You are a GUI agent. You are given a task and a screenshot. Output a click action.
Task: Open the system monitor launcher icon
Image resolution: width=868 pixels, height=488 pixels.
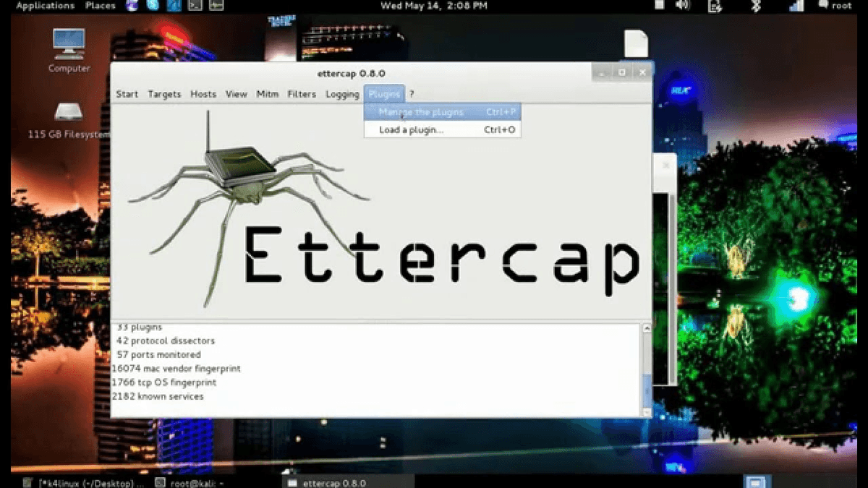tap(216, 6)
